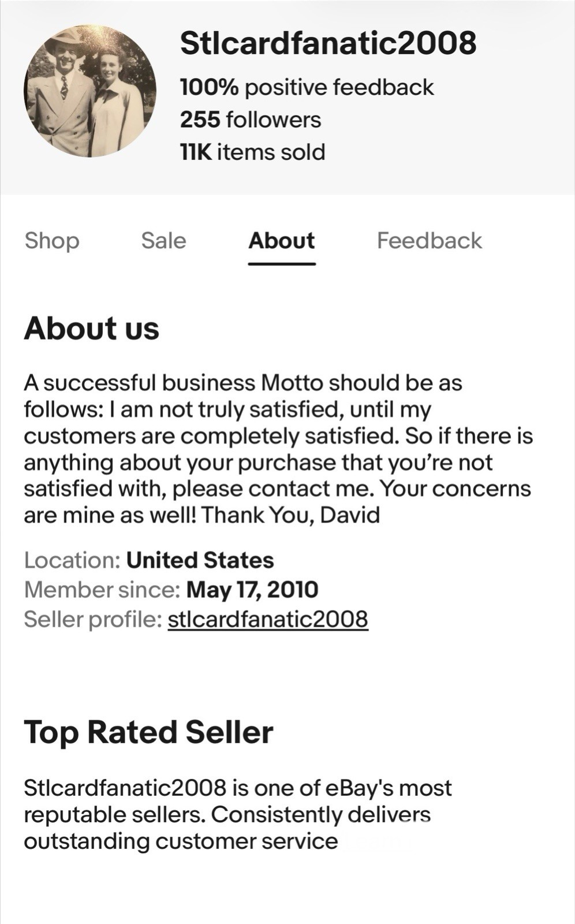Image resolution: width=575 pixels, height=924 pixels.
Task: Click the About us heading
Action: [91, 329]
